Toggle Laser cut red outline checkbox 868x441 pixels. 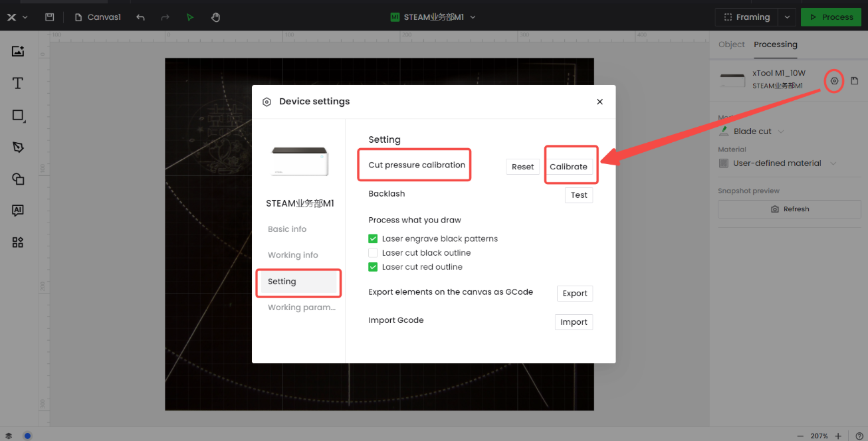coord(373,267)
